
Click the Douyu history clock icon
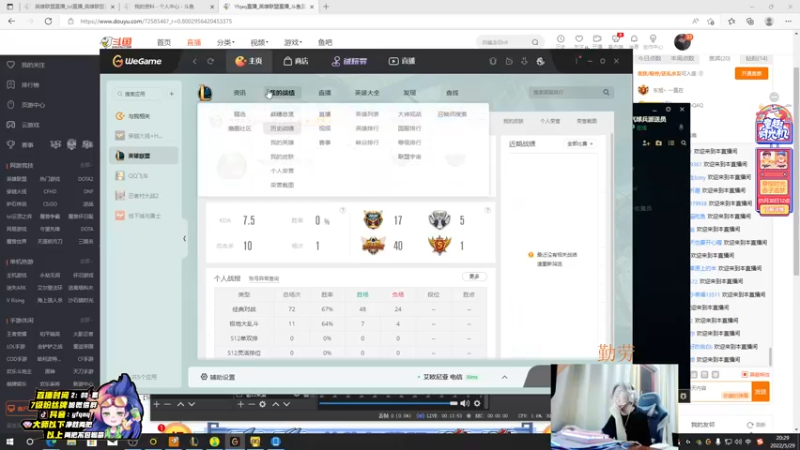pyautogui.click(x=561, y=39)
